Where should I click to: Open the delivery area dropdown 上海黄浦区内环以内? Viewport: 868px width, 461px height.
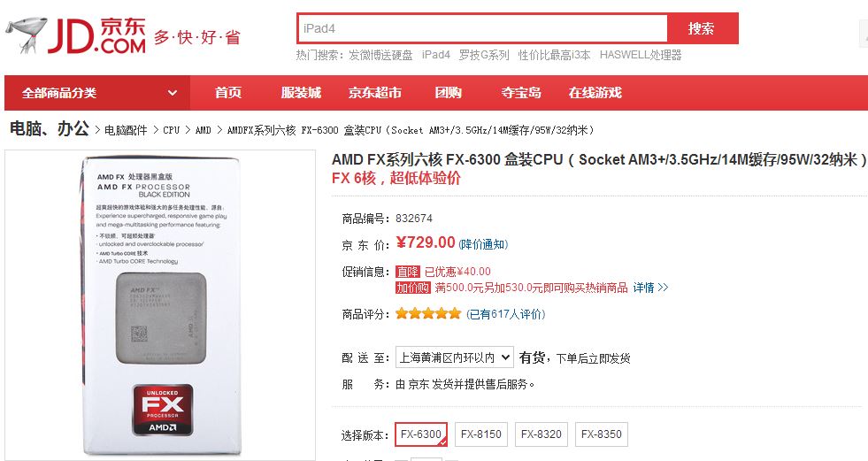click(454, 357)
